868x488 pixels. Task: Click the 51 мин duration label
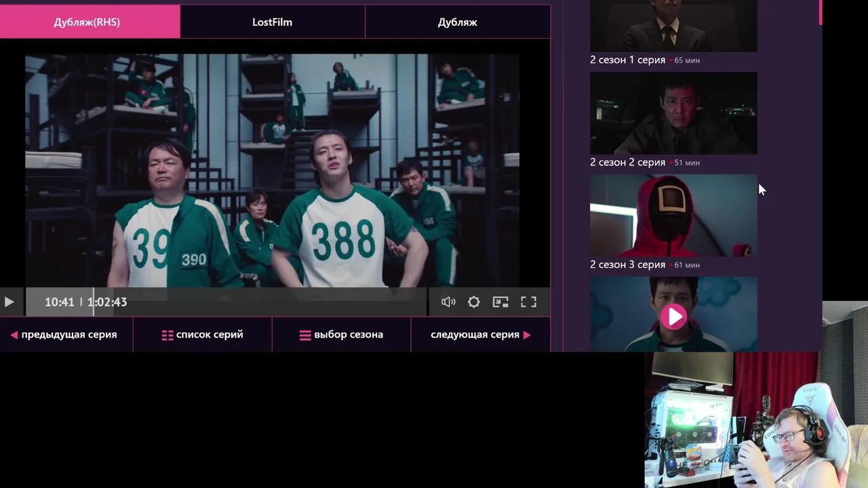(x=687, y=163)
